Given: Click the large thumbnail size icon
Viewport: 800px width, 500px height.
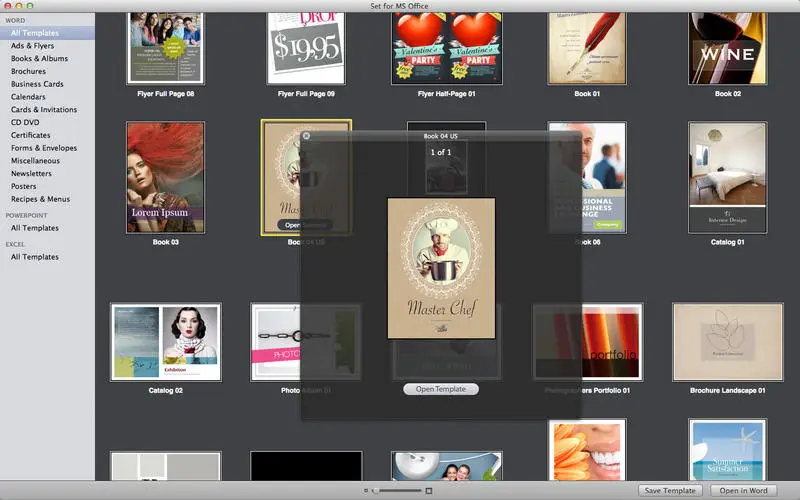Looking at the screenshot, I should [x=429, y=491].
